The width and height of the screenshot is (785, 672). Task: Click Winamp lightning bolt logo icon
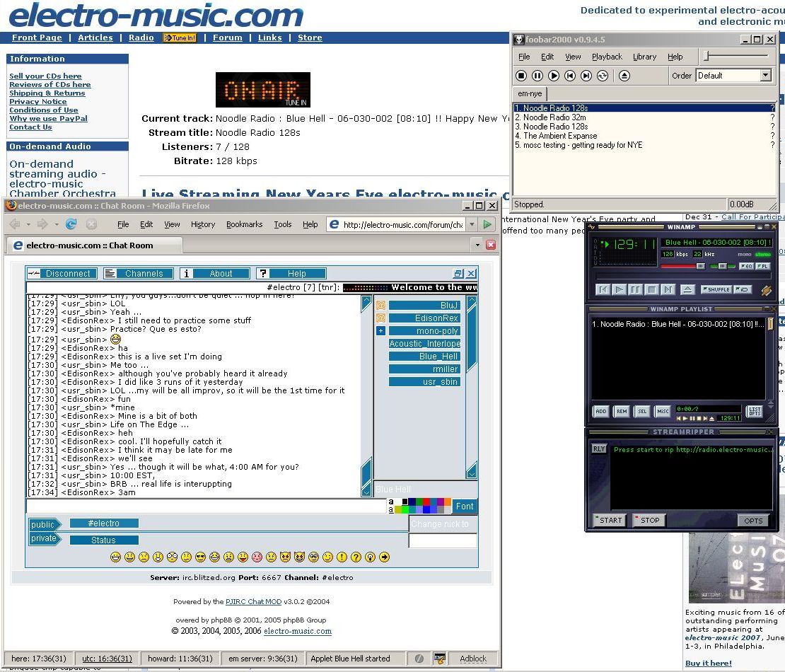coord(766,290)
